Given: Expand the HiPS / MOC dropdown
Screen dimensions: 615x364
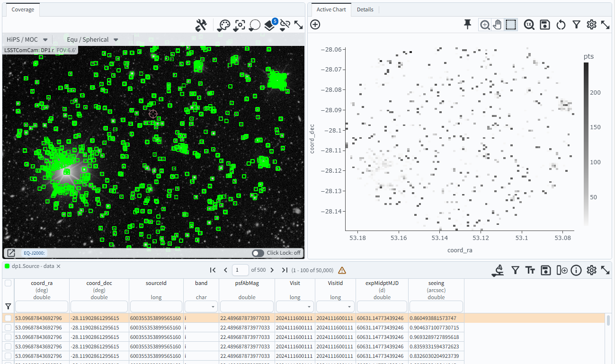Looking at the screenshot, I should coord(27,40).
